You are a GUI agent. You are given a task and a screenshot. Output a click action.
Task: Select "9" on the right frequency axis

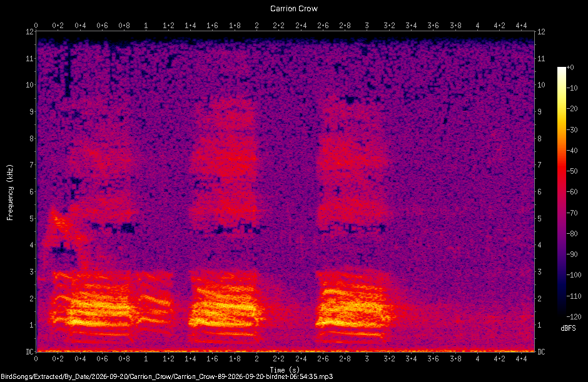click(x=539, y=112)
